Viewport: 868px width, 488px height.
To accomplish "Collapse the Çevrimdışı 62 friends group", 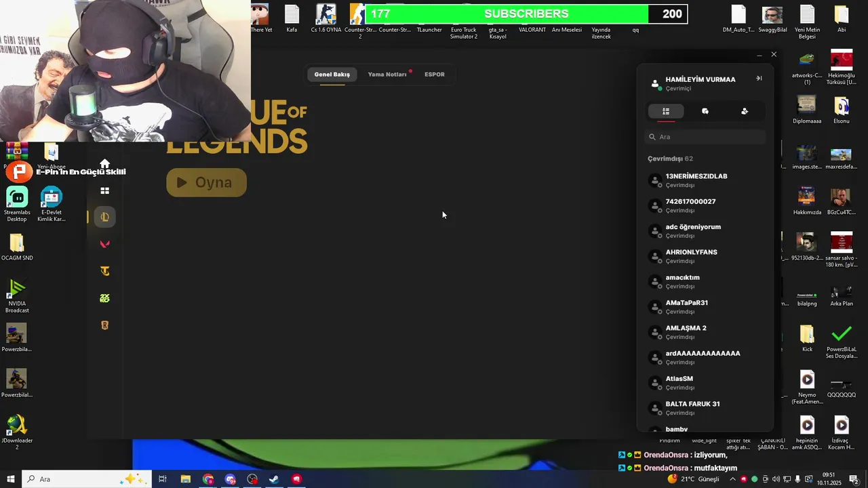I will pyautogui.click(x=670, y=159).
